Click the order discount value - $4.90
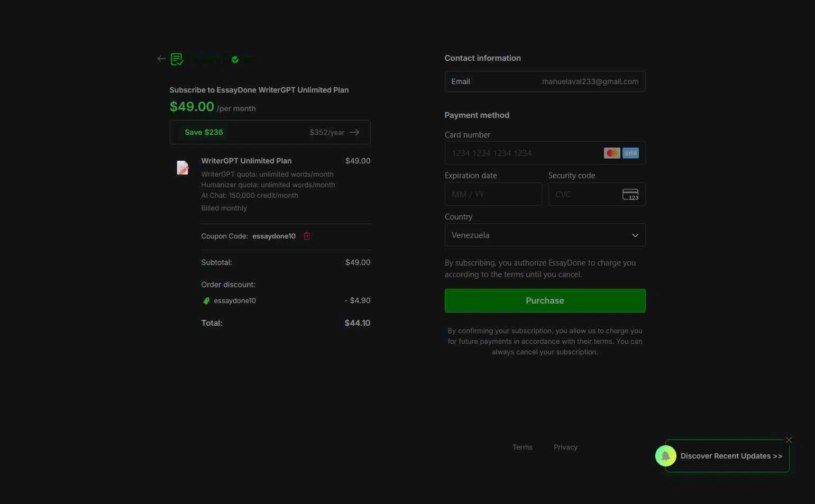The height and width of the screenshot is (504, 815). pos(357,300)
